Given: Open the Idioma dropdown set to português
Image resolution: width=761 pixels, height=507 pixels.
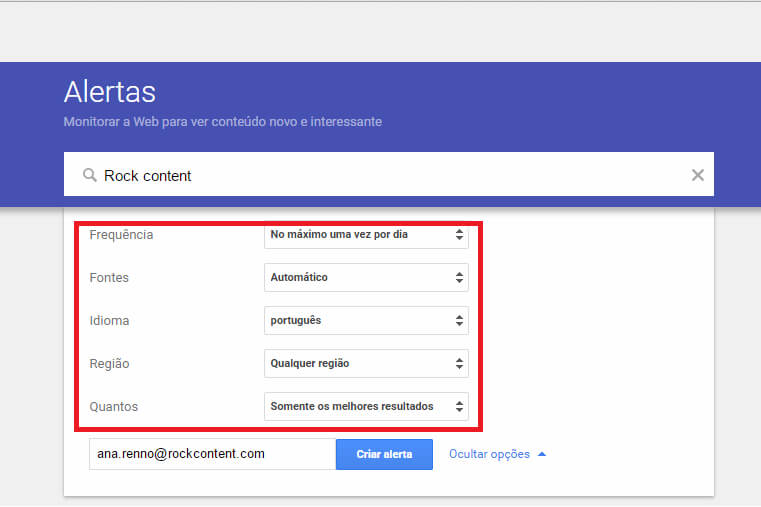Looking at the screenshot, I should pos(366,320).
